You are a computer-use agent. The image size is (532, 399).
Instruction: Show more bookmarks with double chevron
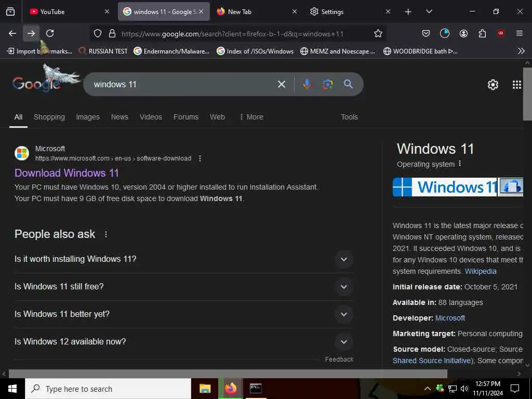[x=521, y=51]
